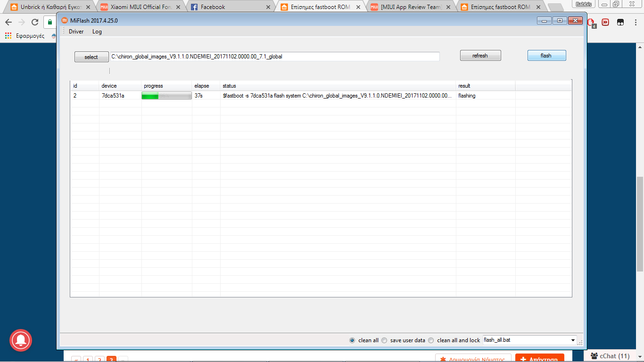The width and height of the screenshot is (644, 362).
Task: Open the Driver menu in MiFlash
Action: coord(76,32)
